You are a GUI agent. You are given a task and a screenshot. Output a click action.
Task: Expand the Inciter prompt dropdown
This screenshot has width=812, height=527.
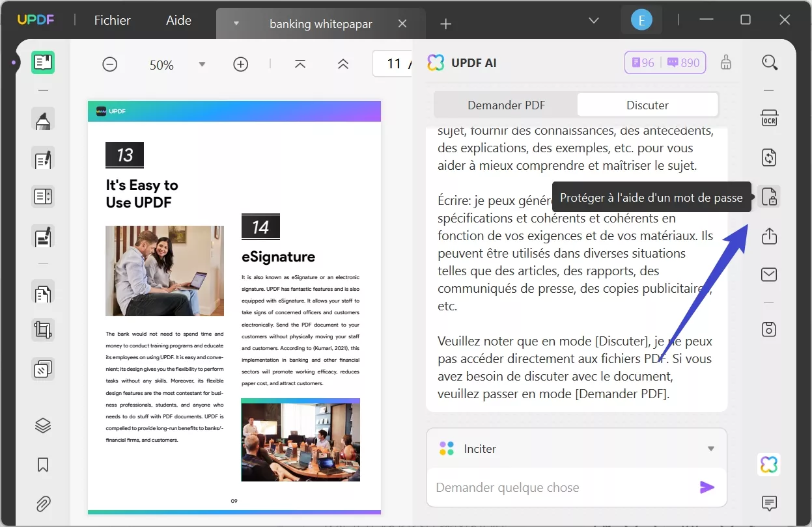coord(710,448)
